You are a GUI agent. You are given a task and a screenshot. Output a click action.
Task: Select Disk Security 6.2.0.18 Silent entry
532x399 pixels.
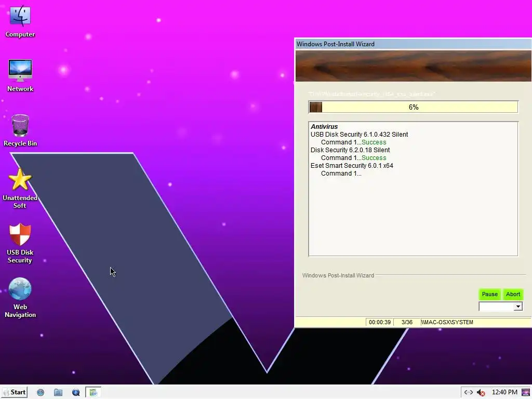[x=350, y=150]
